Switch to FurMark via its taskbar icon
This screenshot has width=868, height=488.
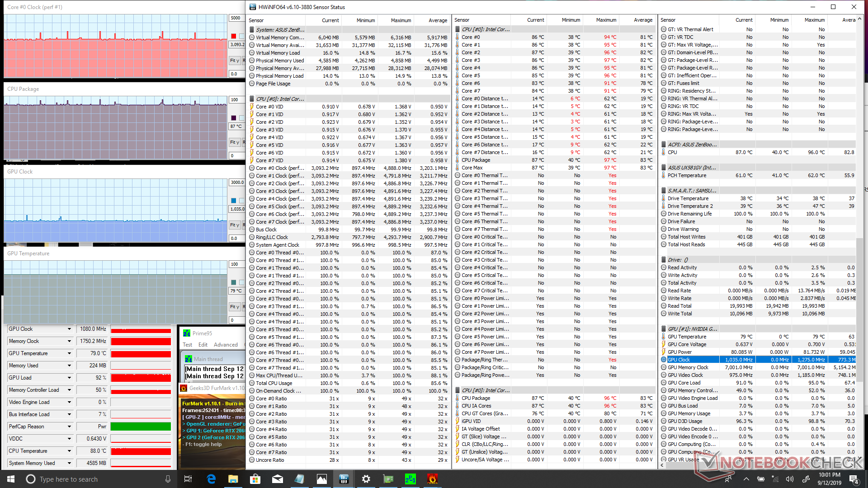click(x=432, y=479)
